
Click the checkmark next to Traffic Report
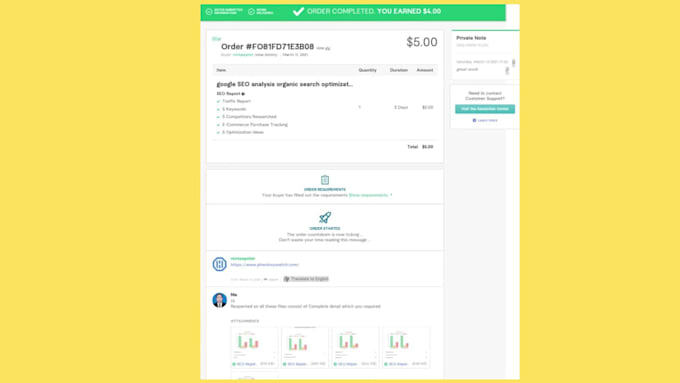pyautogui.click(x=218, y=101)
